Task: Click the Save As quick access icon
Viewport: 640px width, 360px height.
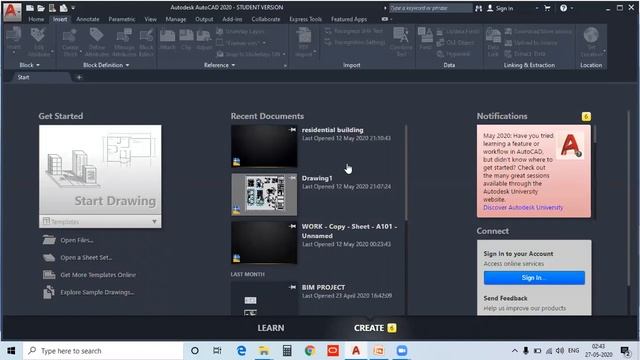Action: (x=64, y=8)
